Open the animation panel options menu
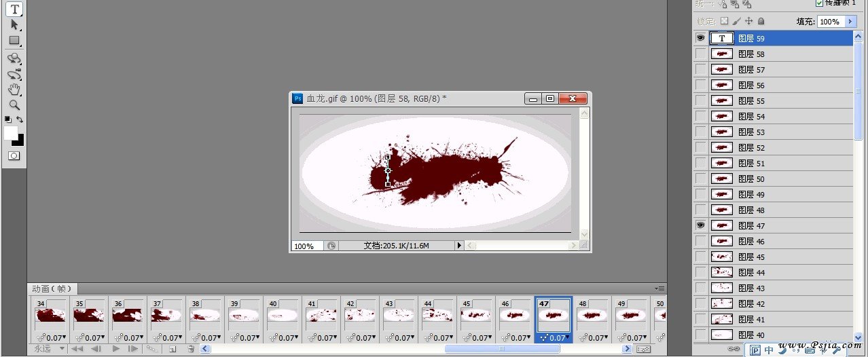 [x=659, y=288]
